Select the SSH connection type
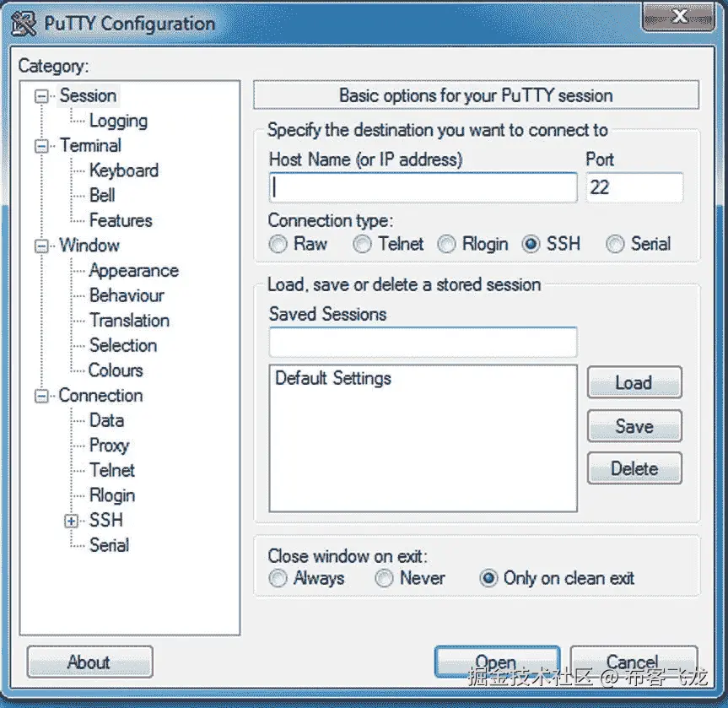728x708 pixels. pos(531,244)
